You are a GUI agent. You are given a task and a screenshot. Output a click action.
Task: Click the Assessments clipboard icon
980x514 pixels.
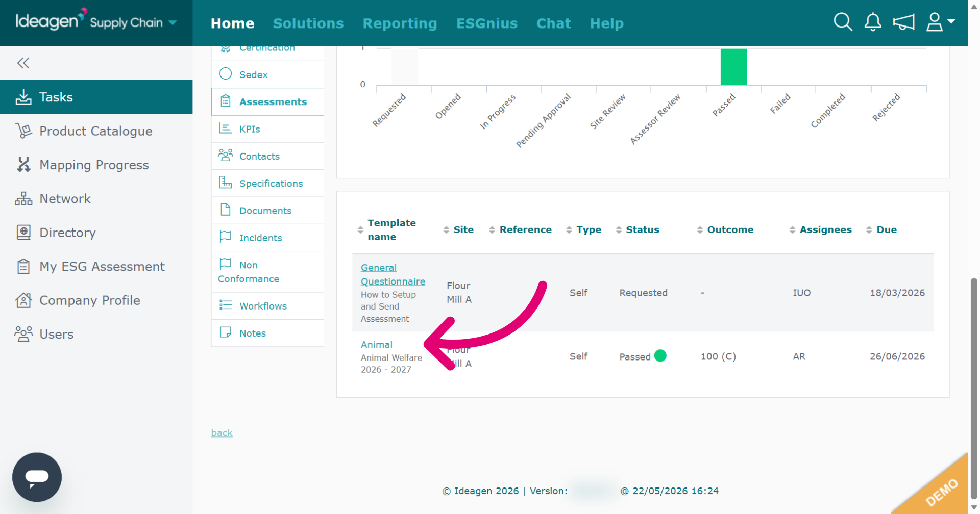pos(226,101)
